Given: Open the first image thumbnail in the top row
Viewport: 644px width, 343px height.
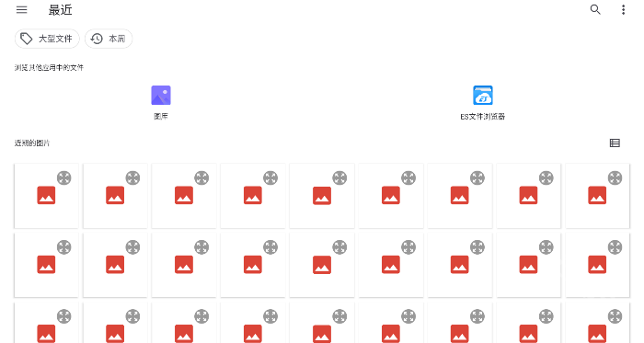Looking at the screenshot, I should 46,196.
